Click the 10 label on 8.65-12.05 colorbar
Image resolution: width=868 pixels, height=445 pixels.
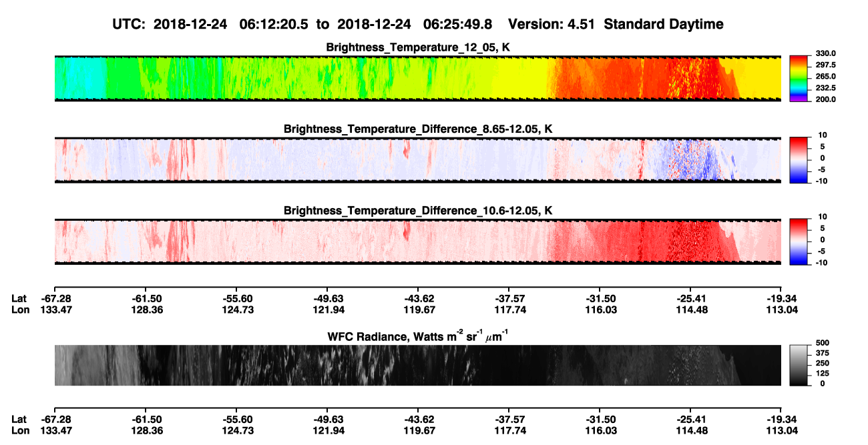point(823,135)
